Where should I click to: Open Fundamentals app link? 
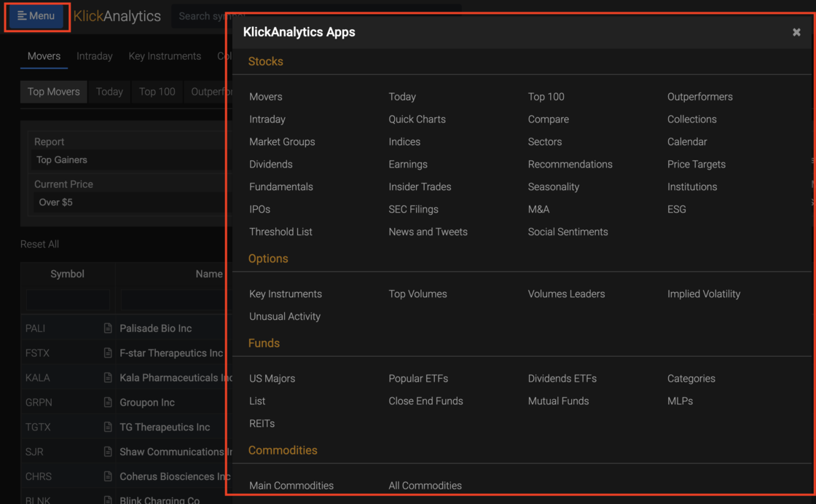281,186
